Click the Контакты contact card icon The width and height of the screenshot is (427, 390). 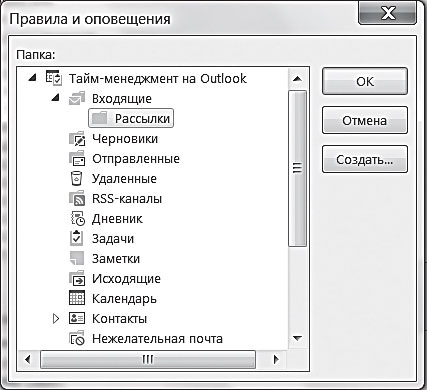pos(77,318)
